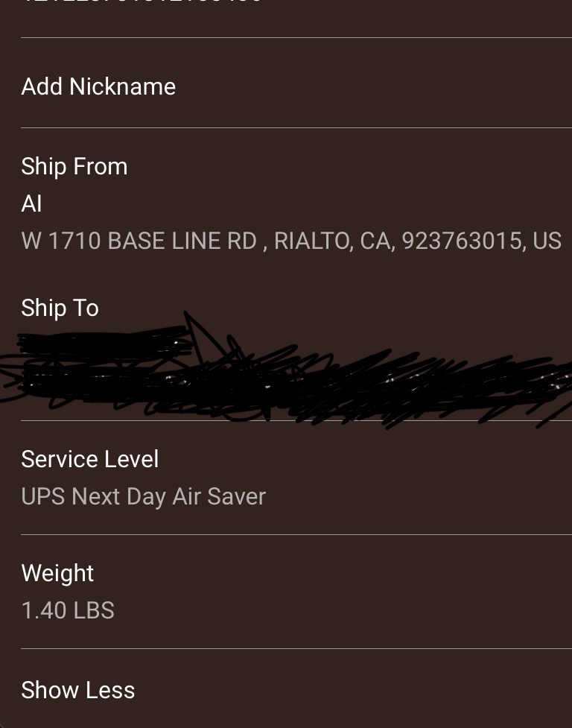This screenshot has height=728, width=572.
Task: Select the Ship From heading
Action: tap(74, 166)
